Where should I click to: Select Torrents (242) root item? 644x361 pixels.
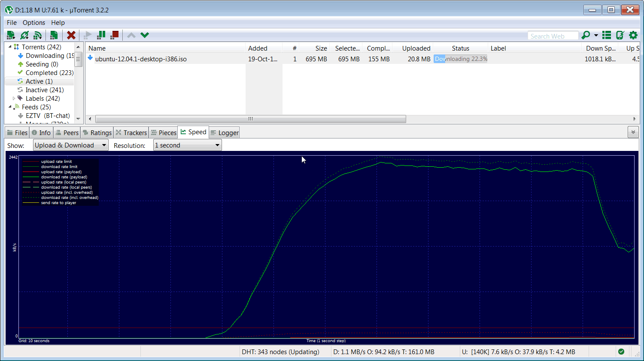(41, 47)
